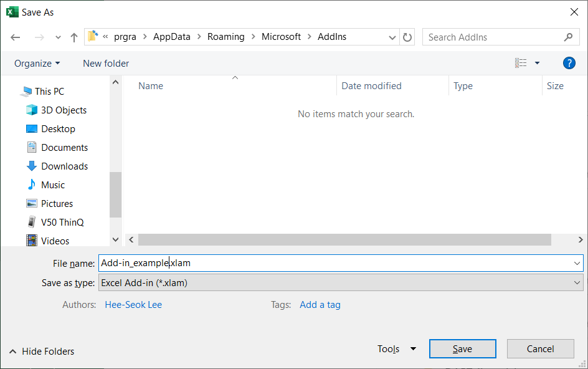This screenshot has width=588, height=369.
Task: Click the horizontal scrollbar in file list
Action: point(344,239)
